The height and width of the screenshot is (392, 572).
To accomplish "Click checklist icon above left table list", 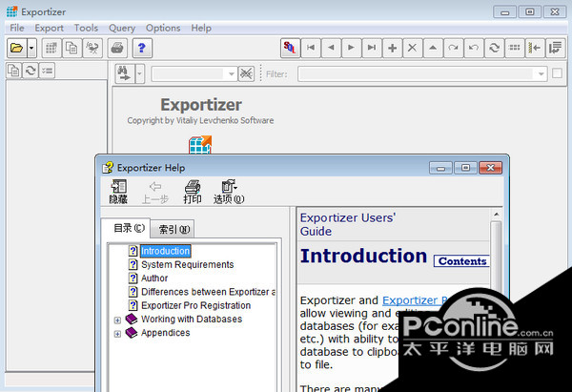I will click(47, 71).
